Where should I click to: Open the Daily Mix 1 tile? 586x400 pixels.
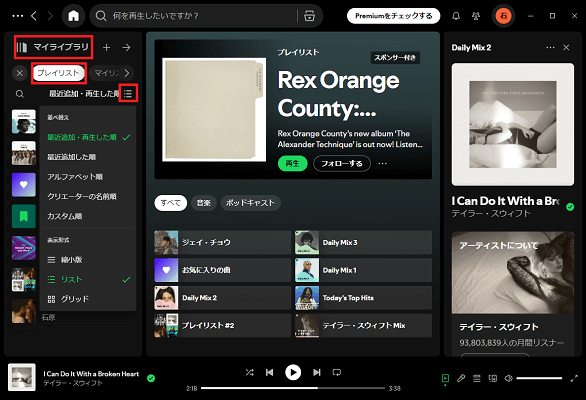tap(363, 270)
